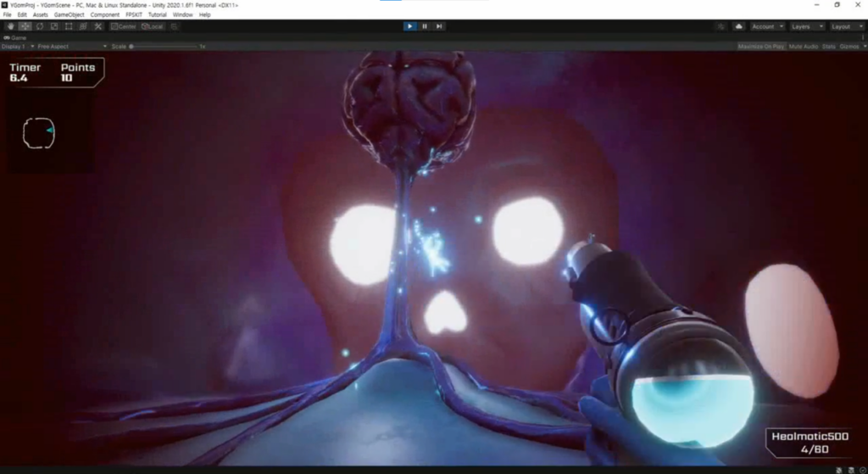Screen dimensions: 868x474
Task: Select the combined Transform tool
Action: tap(83, 26)
